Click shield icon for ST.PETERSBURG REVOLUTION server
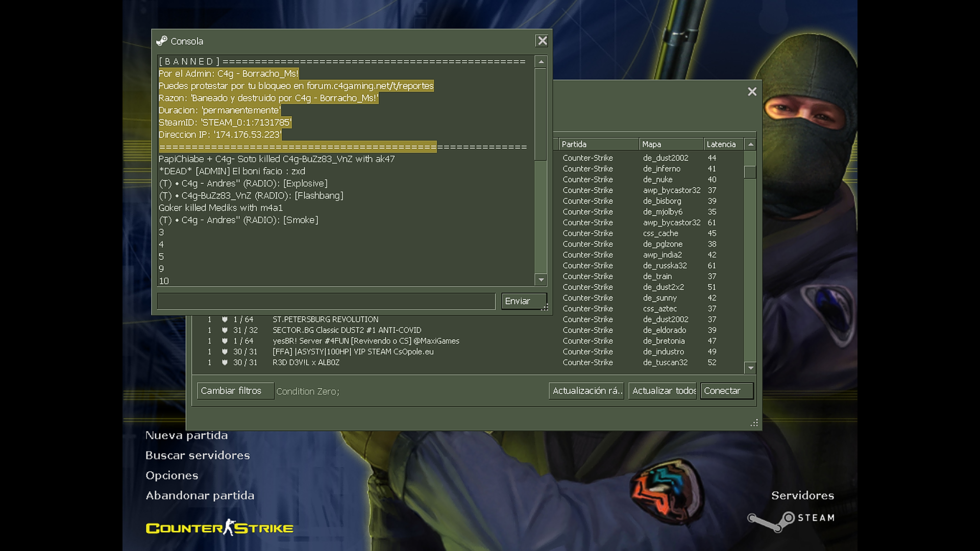The width and height of the screenshot is (980, 551). [x=225, y=319]
